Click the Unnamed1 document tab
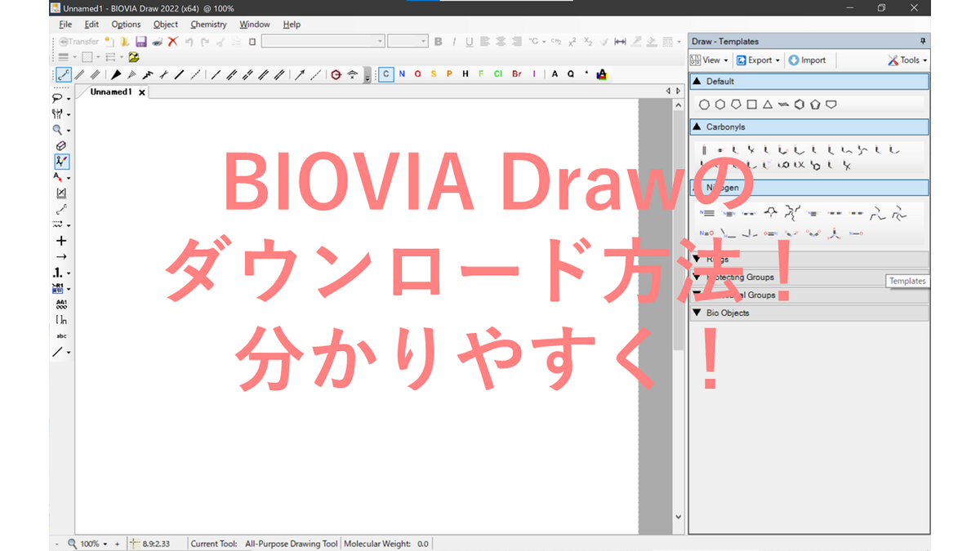 pos(113,92)
